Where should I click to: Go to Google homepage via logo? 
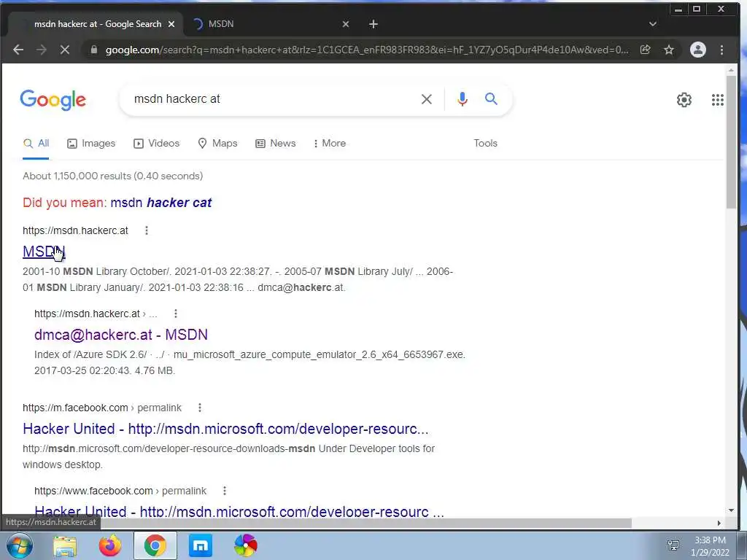(53, 99)
